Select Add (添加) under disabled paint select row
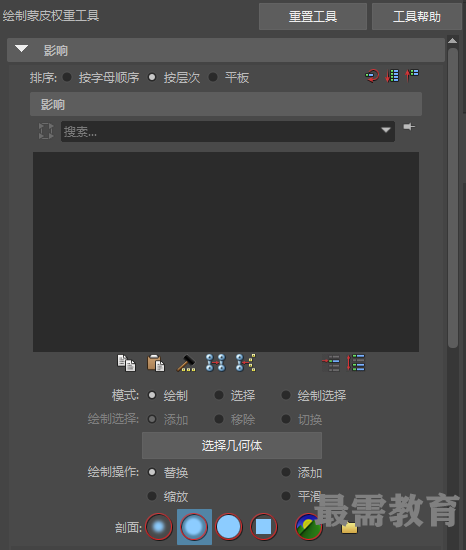 [152, 419]
